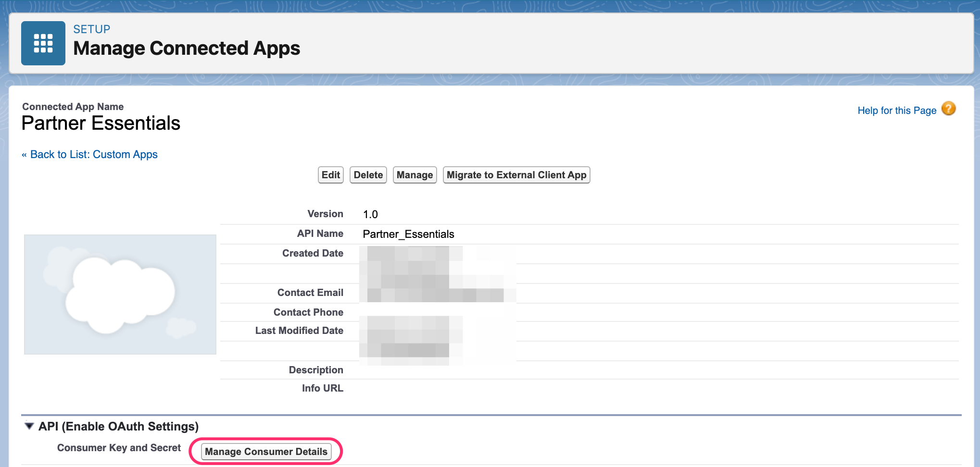
Task: Click the SETUP breadcrumb label
Action: [x=92, y=29]
